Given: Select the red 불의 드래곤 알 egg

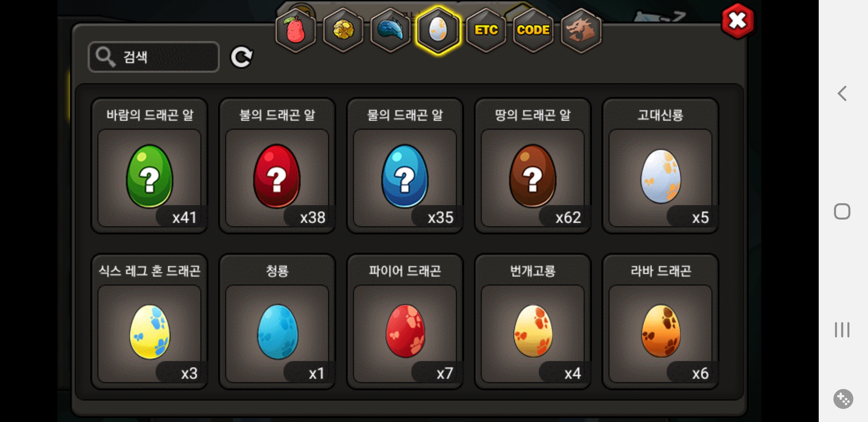Looking at the screenshot, I should [277, 166].
